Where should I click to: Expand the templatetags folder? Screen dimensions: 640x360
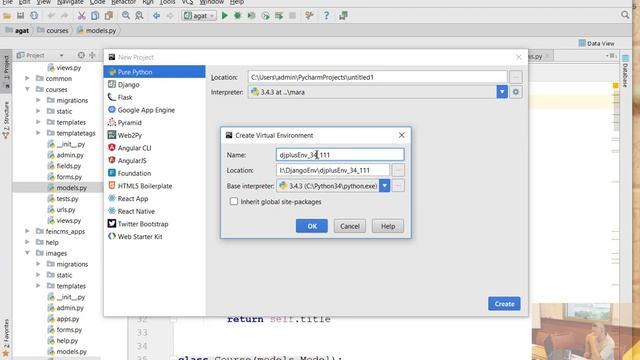click(x=38, y=133)
